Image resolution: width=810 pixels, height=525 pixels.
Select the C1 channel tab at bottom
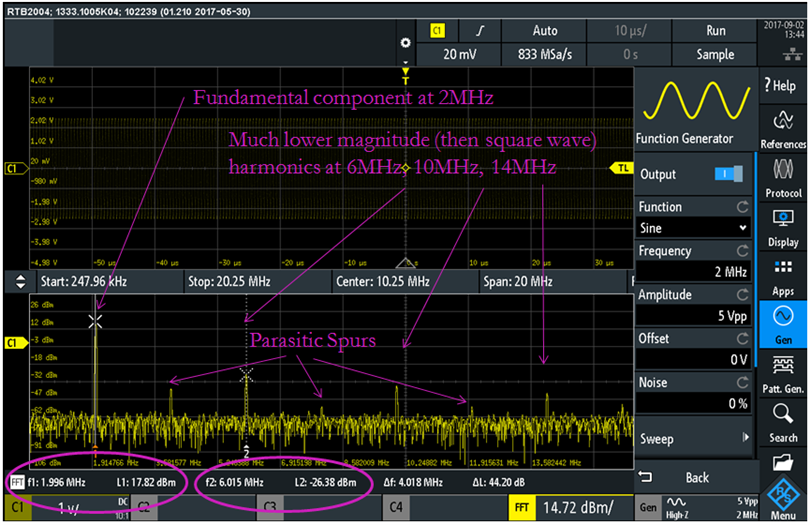coord(60,508)
